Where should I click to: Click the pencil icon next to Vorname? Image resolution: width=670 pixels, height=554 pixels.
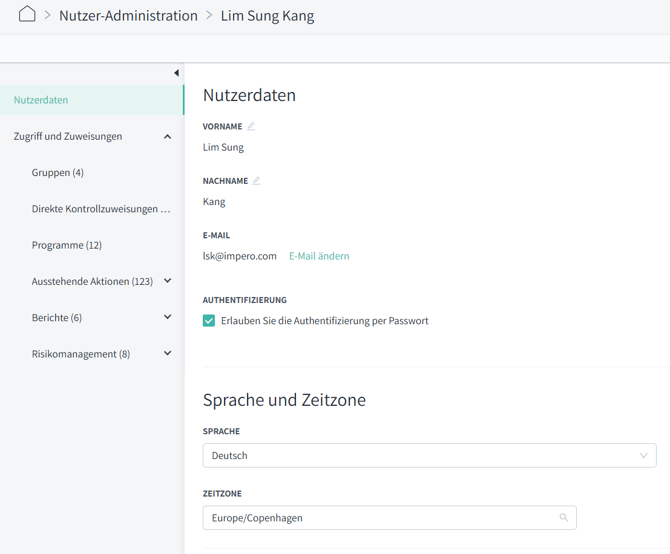click(251, 127)
